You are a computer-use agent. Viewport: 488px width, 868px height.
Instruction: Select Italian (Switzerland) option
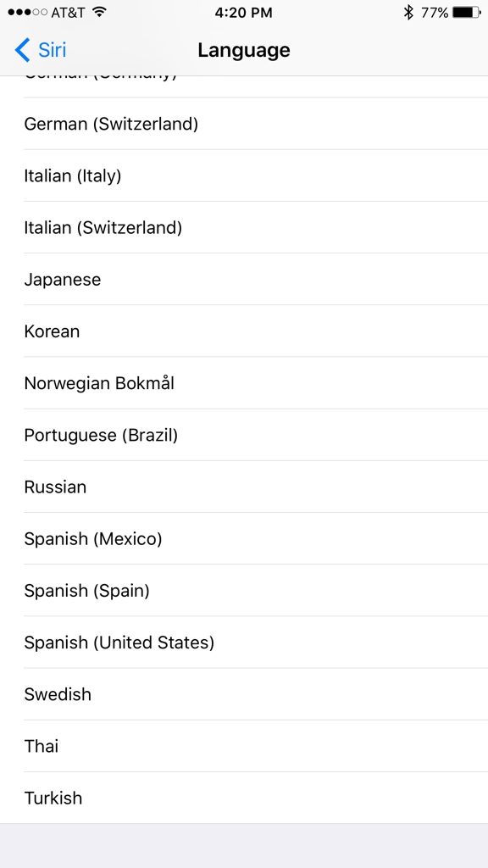point(244,227)
